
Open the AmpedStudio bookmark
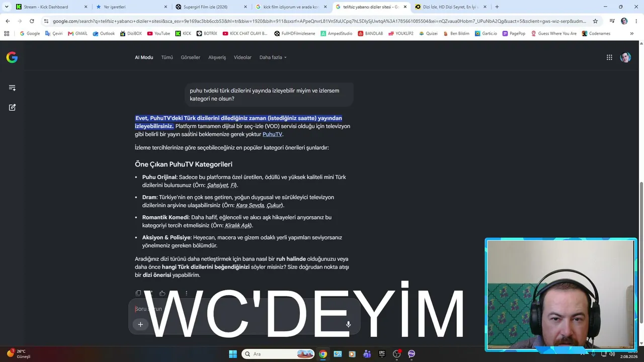click(x=337, y=34)
